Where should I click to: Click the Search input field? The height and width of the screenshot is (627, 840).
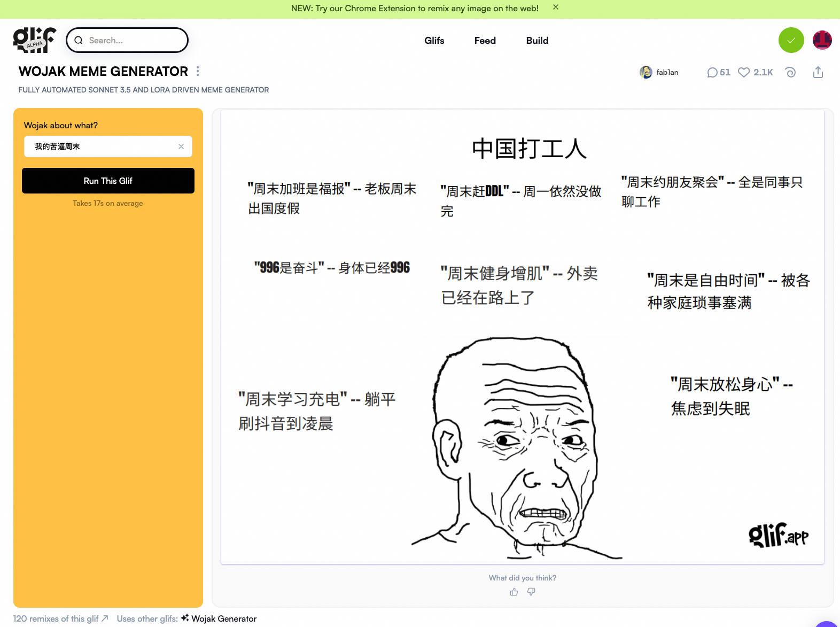coord(127,40)
